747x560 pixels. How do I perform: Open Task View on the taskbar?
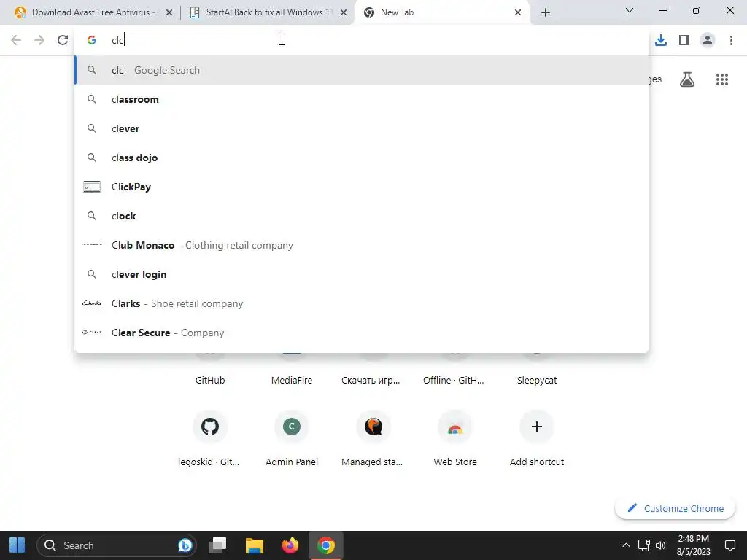coord(217,545)
